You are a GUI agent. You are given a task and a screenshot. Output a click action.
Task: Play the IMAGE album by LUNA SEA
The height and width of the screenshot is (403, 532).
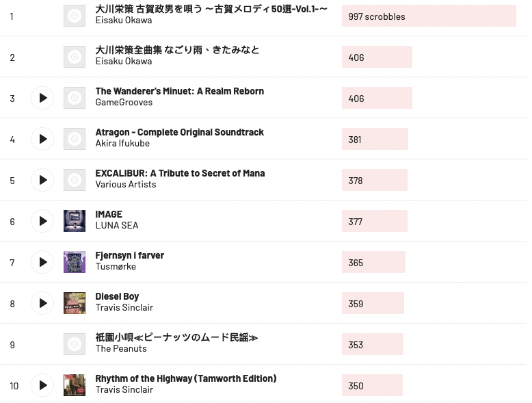tap(42, 221)
